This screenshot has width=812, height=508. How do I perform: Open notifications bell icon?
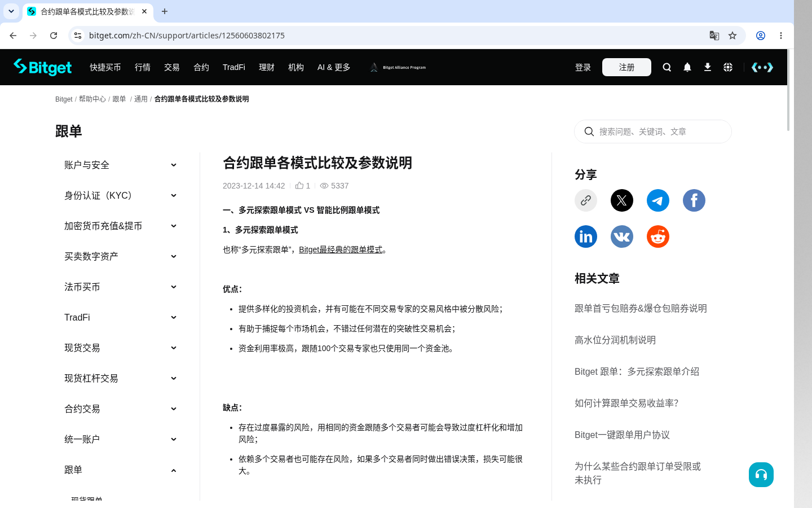click(x=687, y=67)
